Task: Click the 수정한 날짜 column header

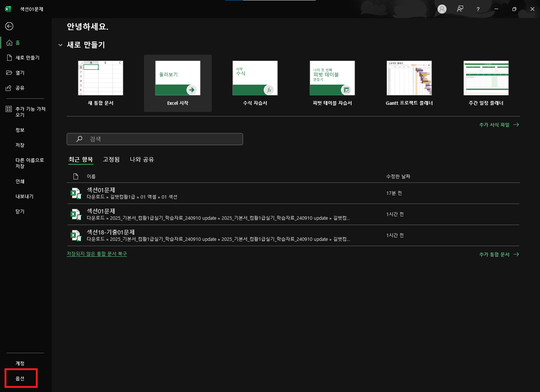Action: click(x=398, y=176)
